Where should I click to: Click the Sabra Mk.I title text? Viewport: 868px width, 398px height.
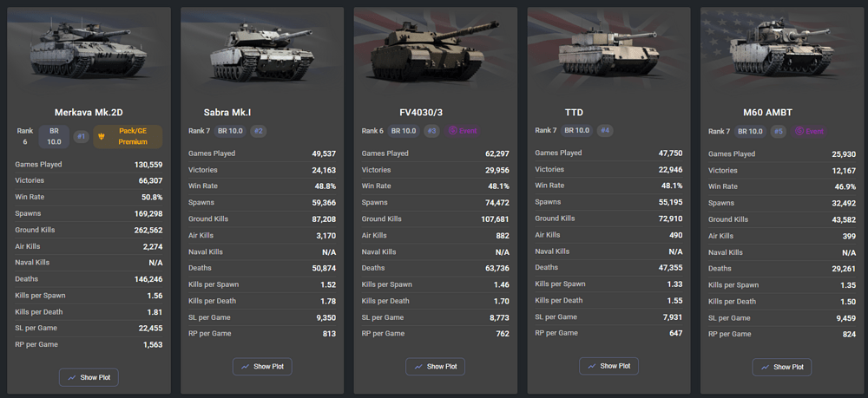click(x=227, y=112)
